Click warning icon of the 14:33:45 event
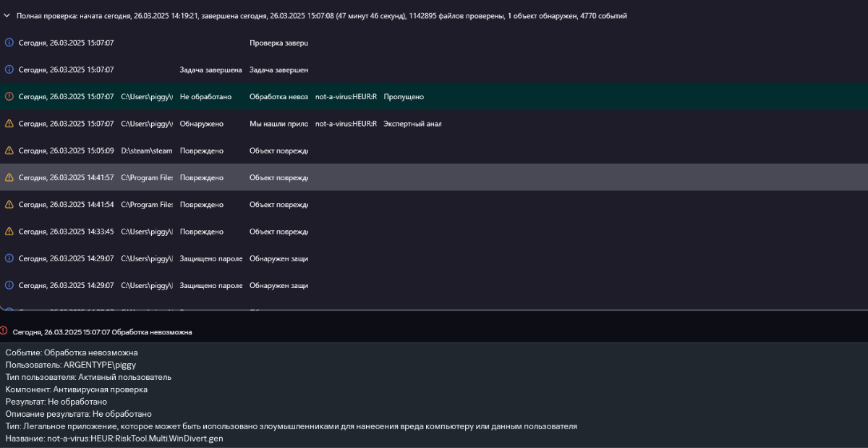This screenshot has width=868, height=448. (9, 232)
